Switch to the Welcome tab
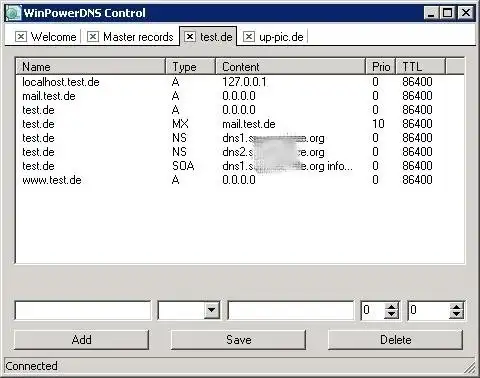 click(x=53, y=37)
